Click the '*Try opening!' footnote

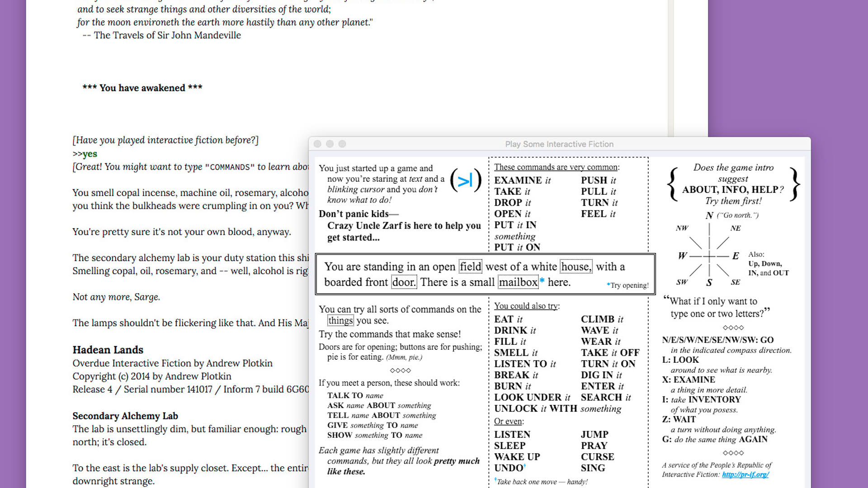627,285
